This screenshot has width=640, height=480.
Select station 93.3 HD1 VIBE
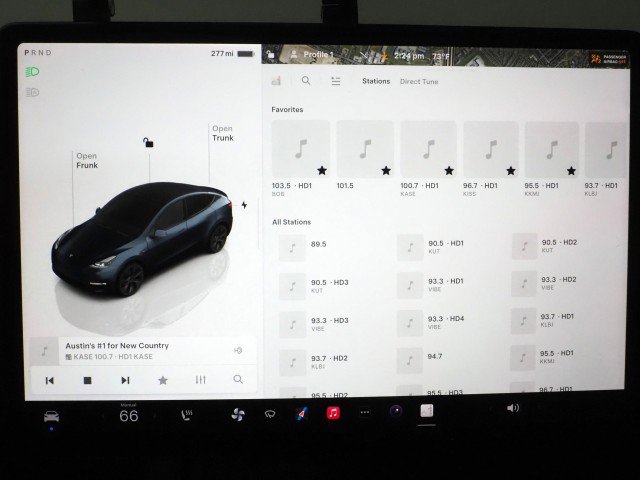pos(431,285)
